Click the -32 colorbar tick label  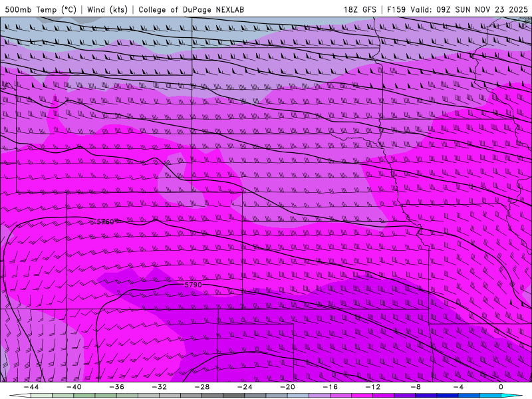[x=160, y=387]
